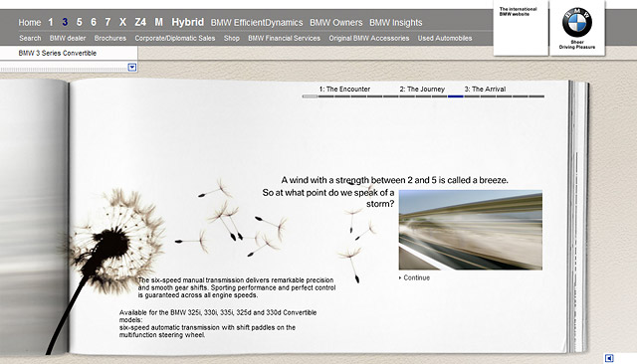Click the BMW roundel logo

coord(577,22)
